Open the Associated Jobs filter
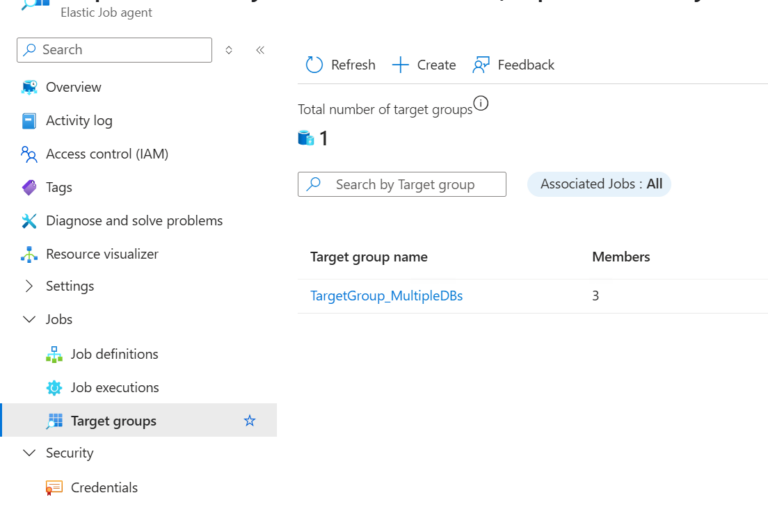Screen dimensions: 768x509 click(x=600, y=184)
